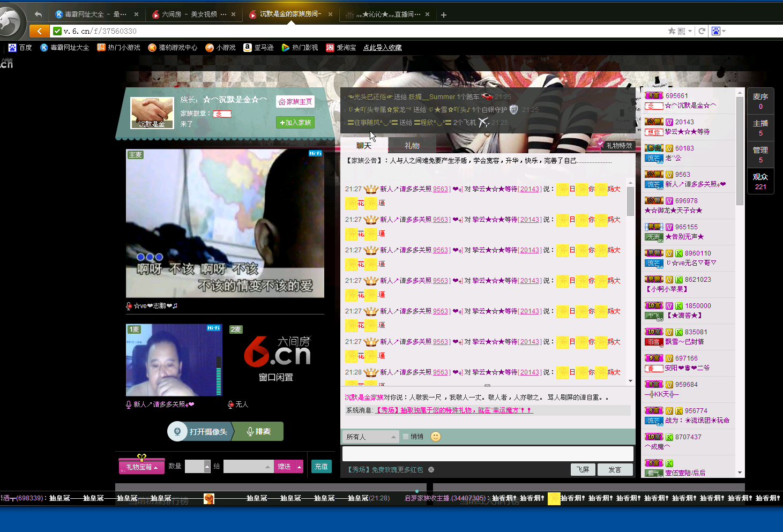Expand the arrow next to 赠送
The image size is (783, 532).
click(x=300, y=467)
